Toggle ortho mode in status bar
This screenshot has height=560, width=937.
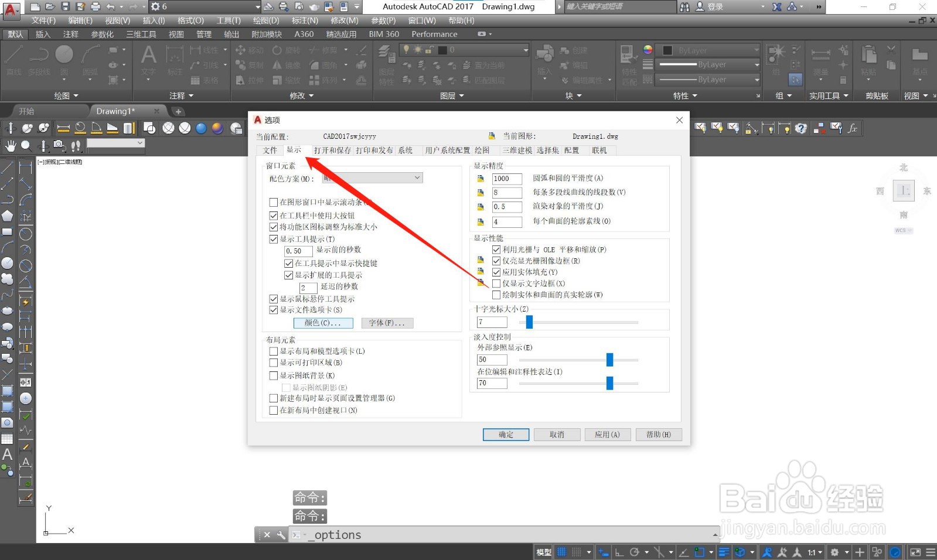[619, 552]
